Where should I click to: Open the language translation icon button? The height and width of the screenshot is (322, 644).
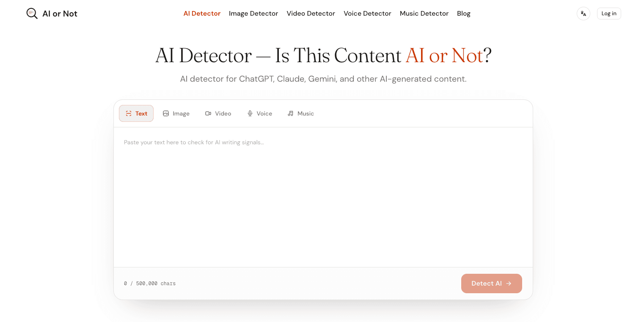click(583, 14)
